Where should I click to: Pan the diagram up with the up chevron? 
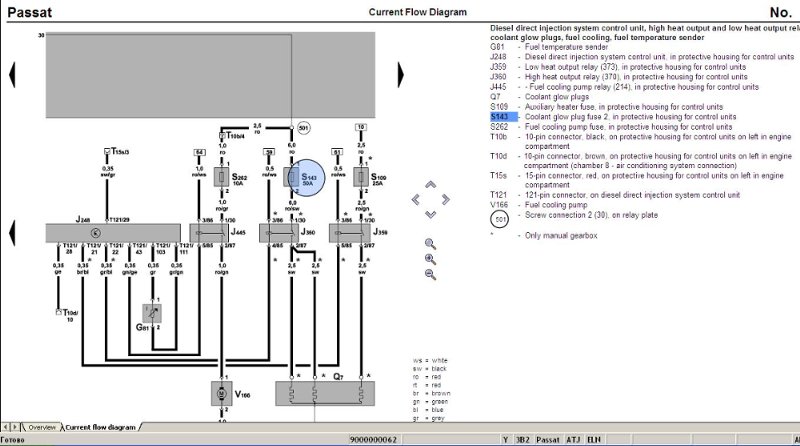point(431,184)
